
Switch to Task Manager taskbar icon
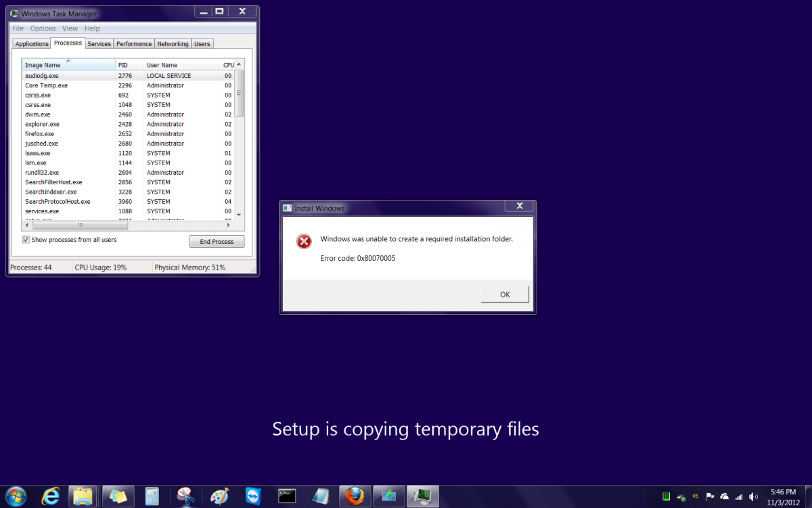click(x=422, y=496)
